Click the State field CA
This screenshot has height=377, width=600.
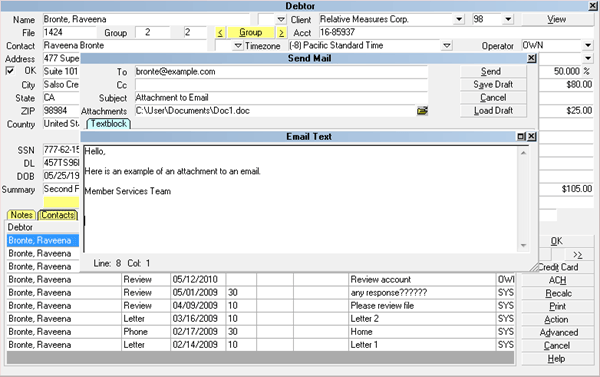click(x=61, y=98)
